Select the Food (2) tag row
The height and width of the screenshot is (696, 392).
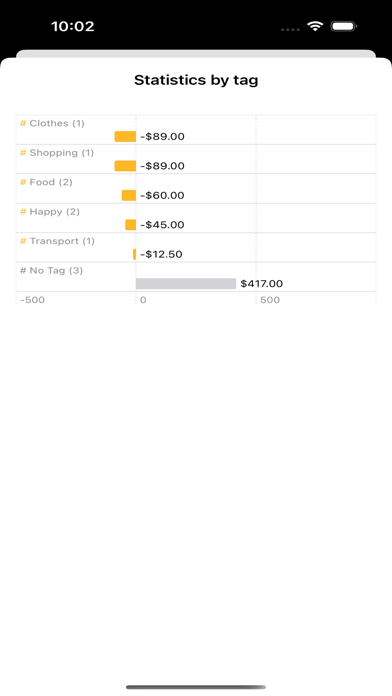click(196, 189)
